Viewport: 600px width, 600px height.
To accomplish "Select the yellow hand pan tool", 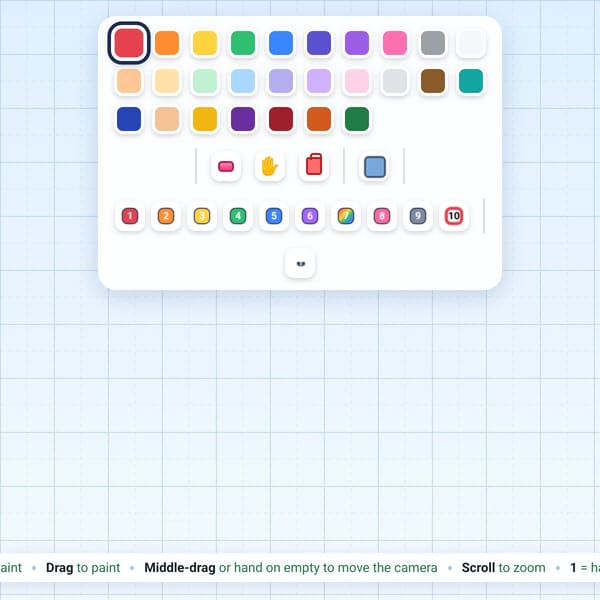I will click(270, 166).
